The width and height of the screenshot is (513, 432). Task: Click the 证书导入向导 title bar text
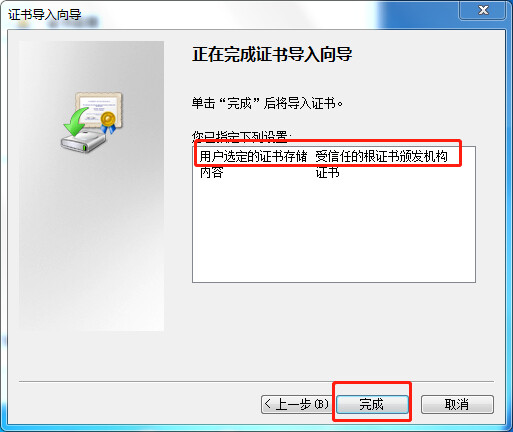(x=45, y=15)
